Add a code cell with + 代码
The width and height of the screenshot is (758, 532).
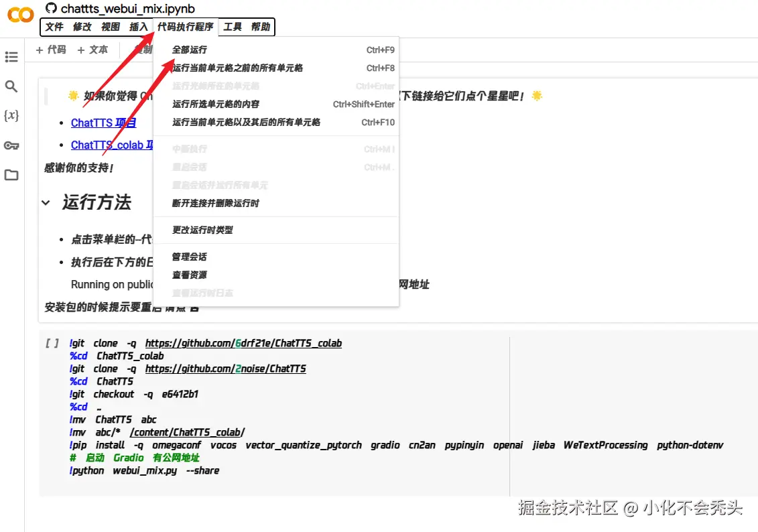tap(51, 50)
